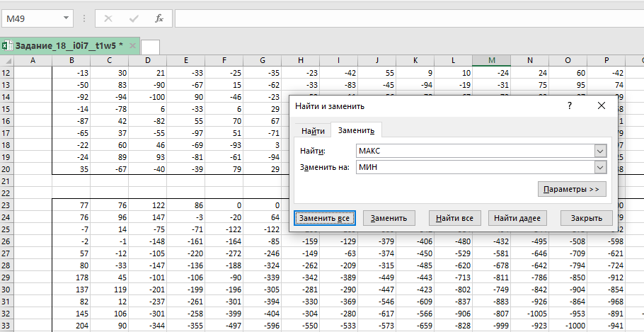Open help with the dialog question mark
The width and height of the screenshot is (644, 332).
(570, 105)
